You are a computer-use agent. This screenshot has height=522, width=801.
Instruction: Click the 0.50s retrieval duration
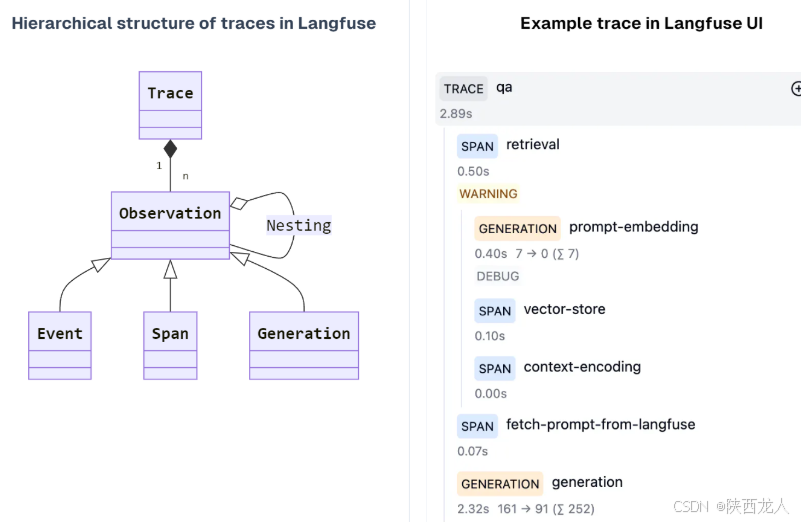pyautogui.click(x=473, y=171)
